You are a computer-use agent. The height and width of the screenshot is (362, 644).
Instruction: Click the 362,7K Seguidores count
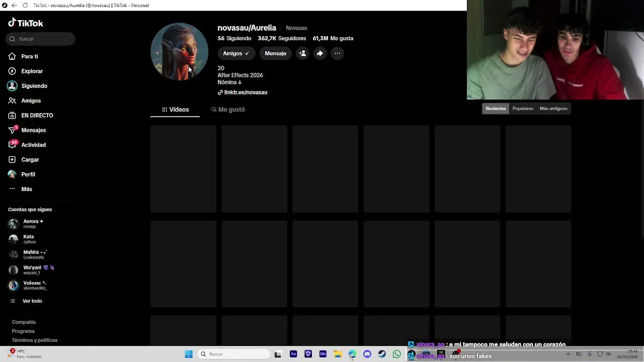(282, 38)
